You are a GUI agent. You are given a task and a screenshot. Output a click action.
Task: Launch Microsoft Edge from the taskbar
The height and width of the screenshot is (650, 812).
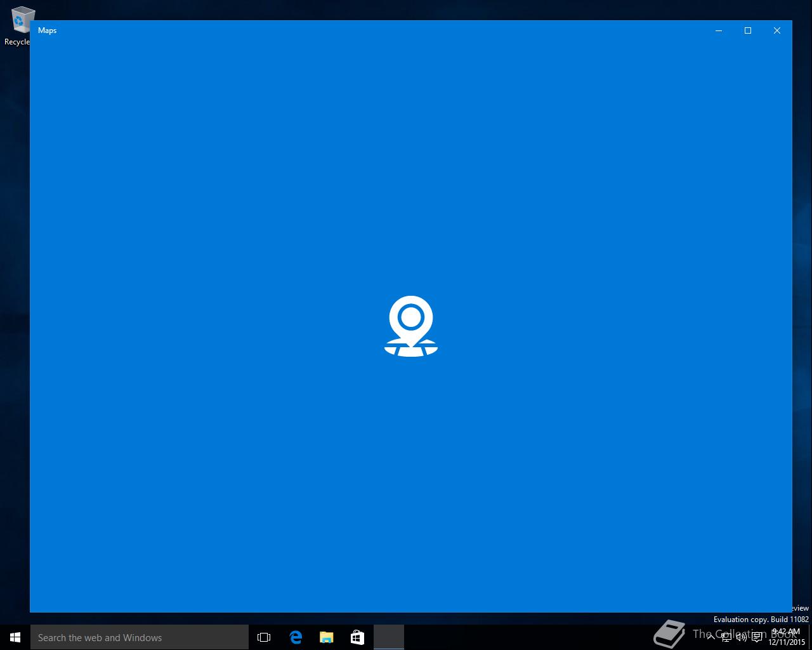click(296, 637)
